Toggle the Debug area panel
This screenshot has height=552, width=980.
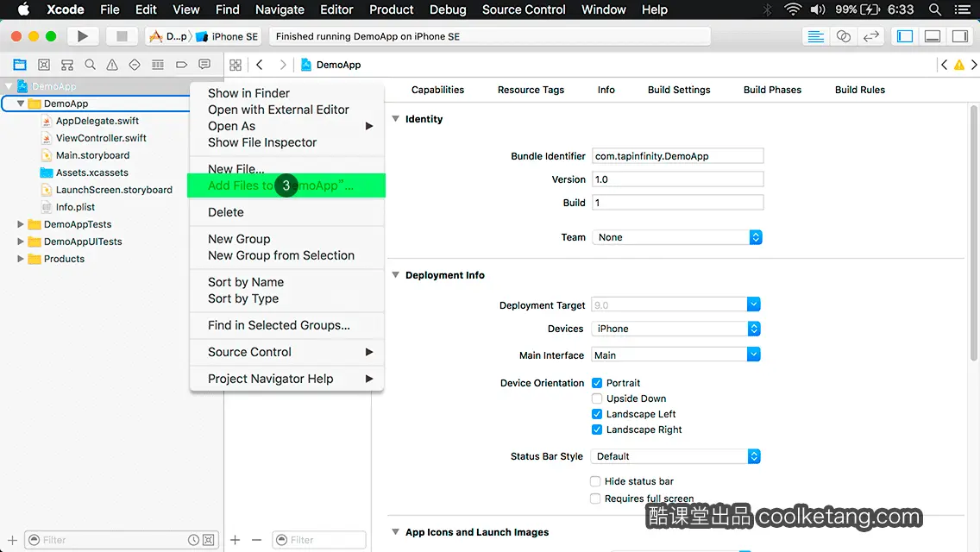pos(933,36)
